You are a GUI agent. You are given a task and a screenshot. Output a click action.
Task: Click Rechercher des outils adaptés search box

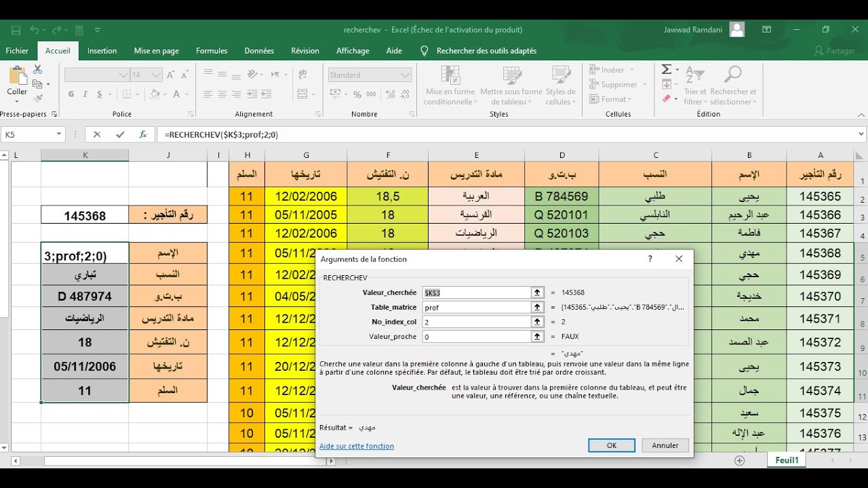[486, 51]
